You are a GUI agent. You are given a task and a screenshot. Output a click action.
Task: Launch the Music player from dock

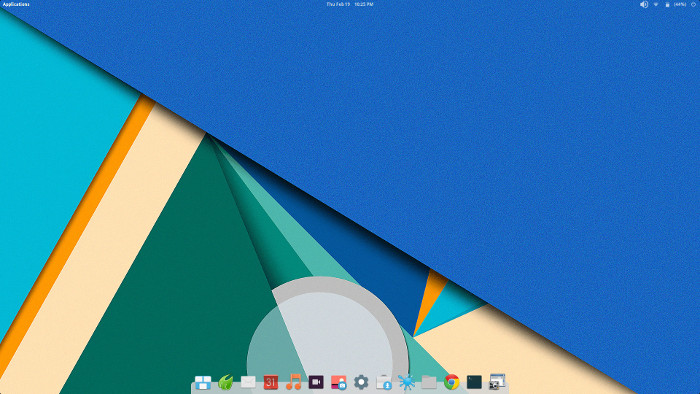(x=293, y=382)
